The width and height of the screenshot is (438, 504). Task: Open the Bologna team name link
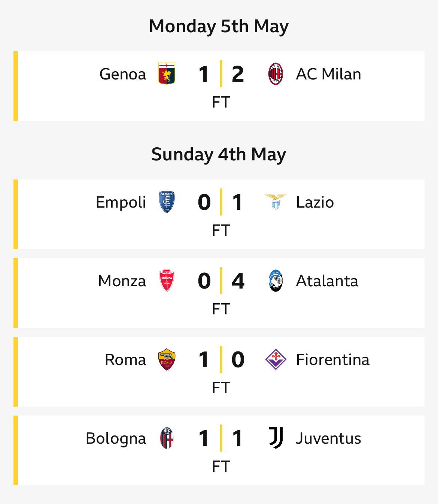tap(116, 439)
